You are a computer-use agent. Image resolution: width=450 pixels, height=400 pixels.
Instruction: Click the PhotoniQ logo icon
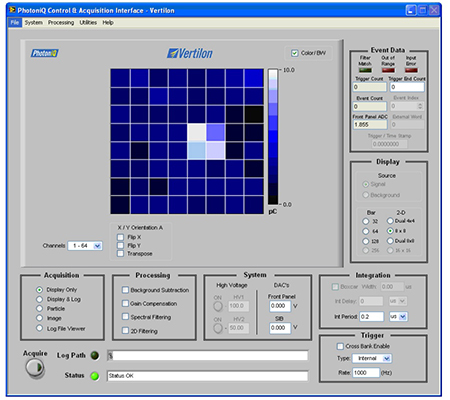click(45, 53)
